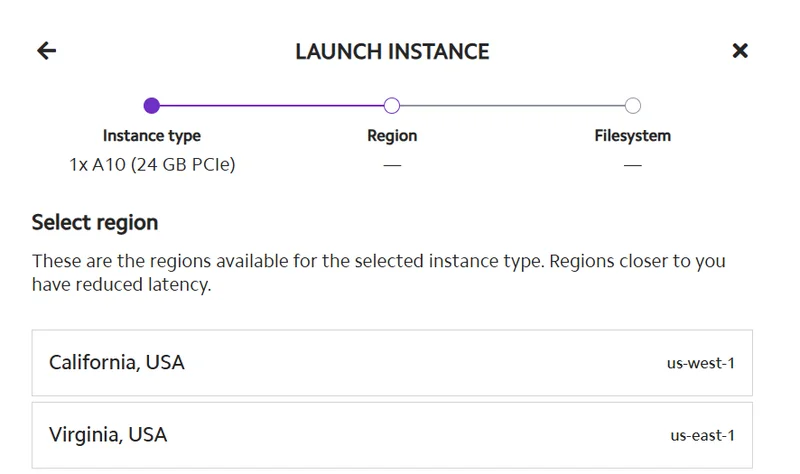The width and height of the screenshot is (800, 474).
Task: Click the filled Instance type step circle
Action: (x=152, y=105)
